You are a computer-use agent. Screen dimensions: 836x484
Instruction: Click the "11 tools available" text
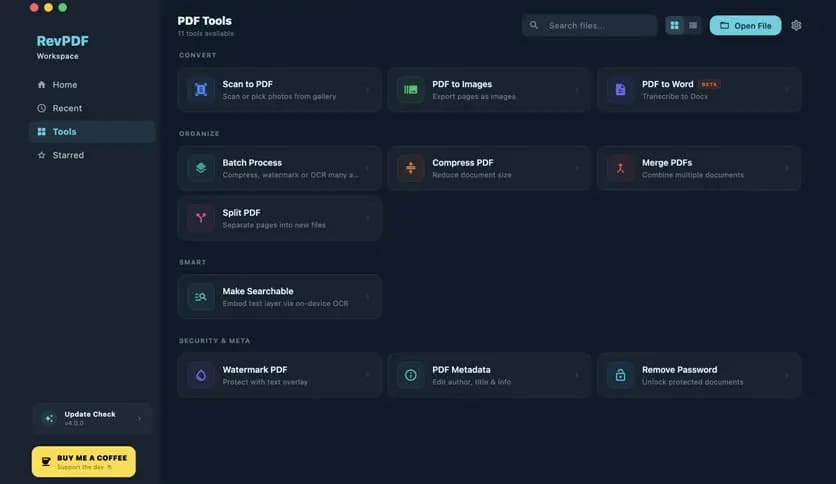click(206, 34)
